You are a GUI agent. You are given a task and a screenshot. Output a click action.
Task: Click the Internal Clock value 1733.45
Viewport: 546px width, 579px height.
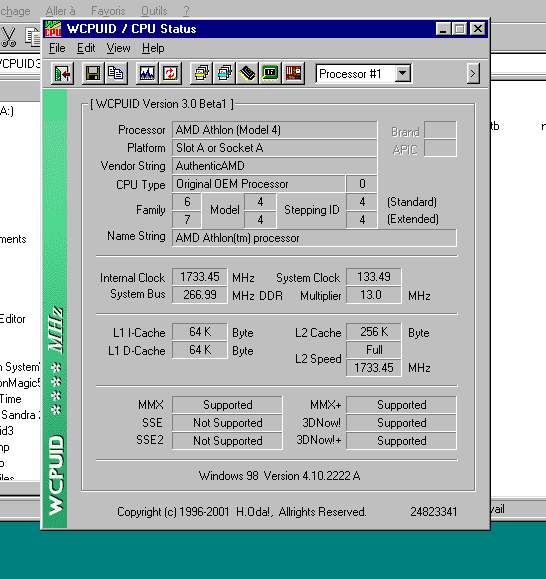(200, 277)
